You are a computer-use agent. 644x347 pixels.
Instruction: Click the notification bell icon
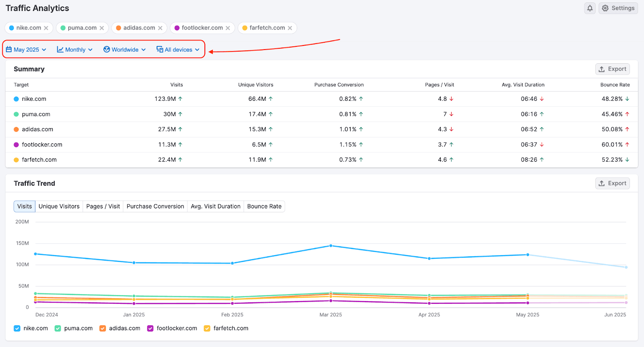[590, 8]
